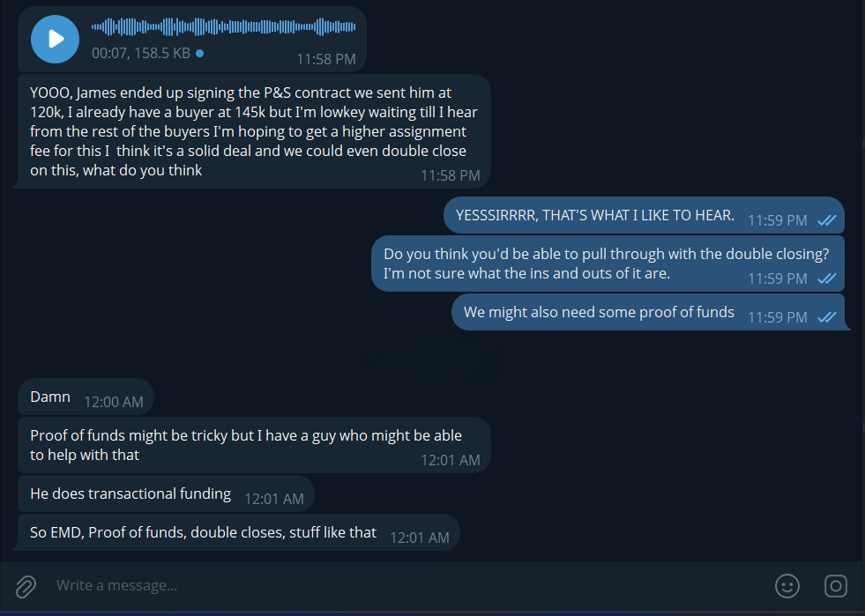Viewport: 865px width, 616px height.
Task: Click the double closing question message bubble
Action: 607,263
